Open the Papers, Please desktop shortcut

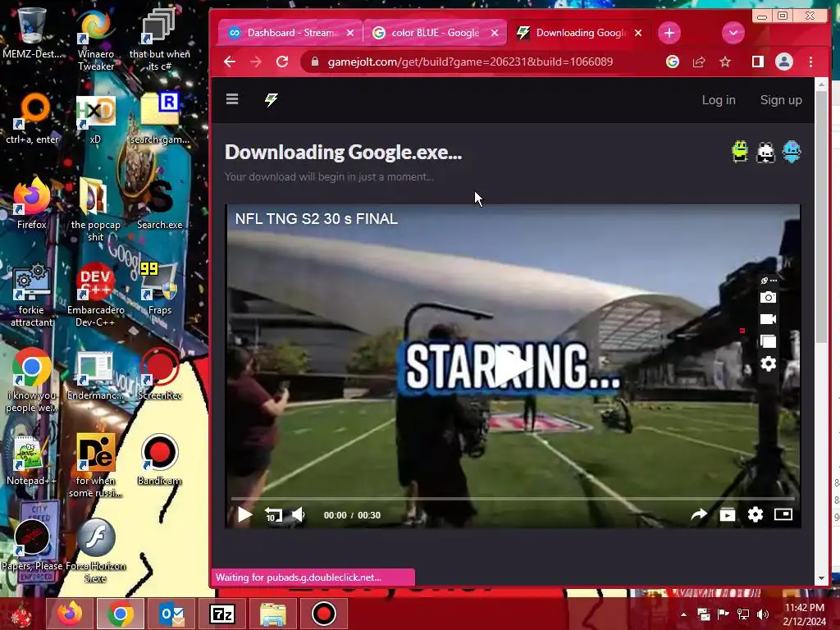pyautogui.click(x=32, y=545)
